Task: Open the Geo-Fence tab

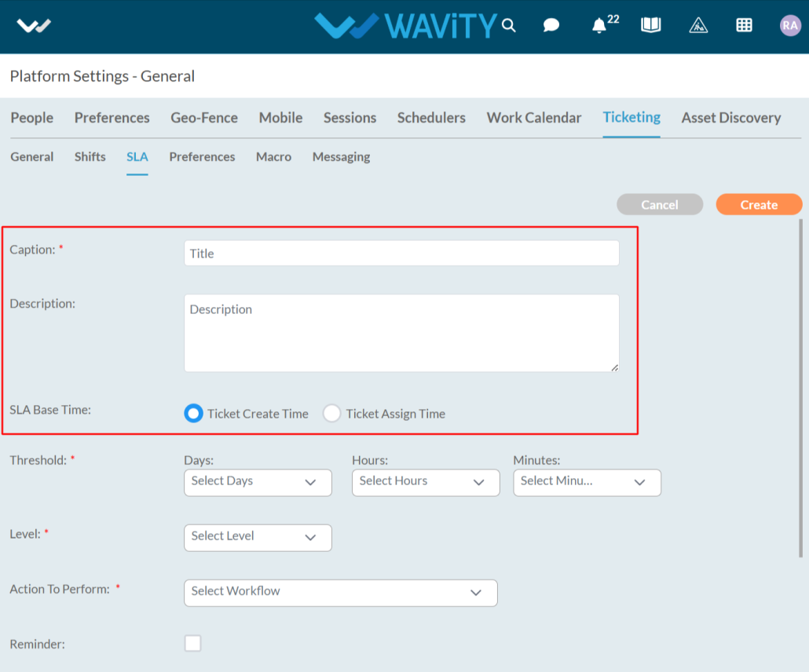Action: click(204, 118)
